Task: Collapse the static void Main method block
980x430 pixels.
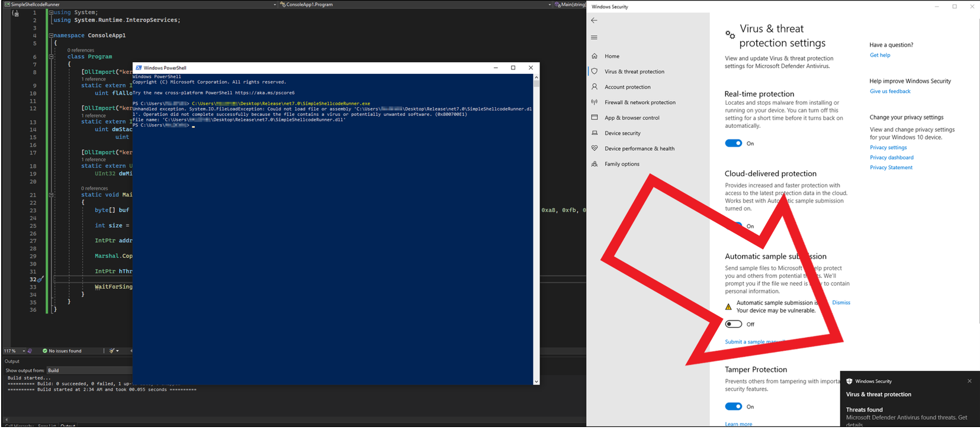Action: 51,195
